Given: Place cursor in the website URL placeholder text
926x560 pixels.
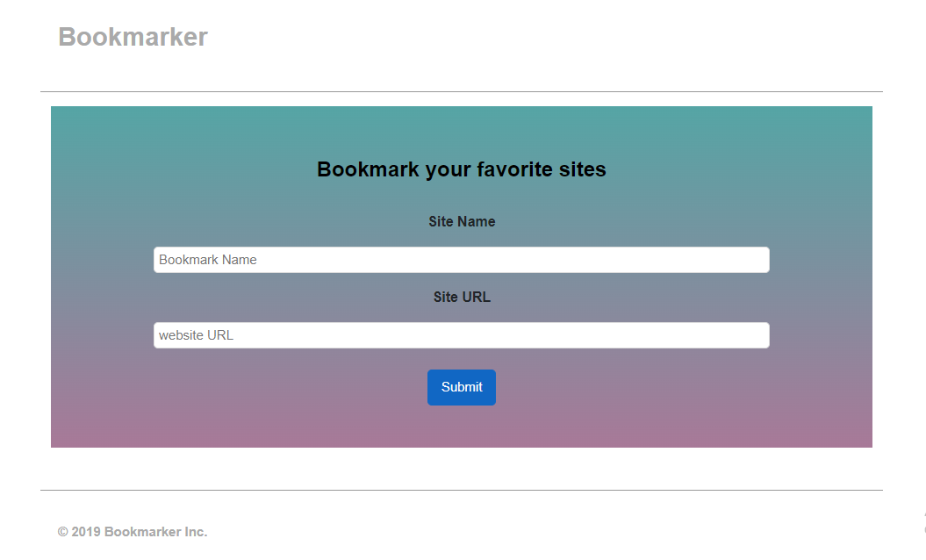Looking at the screenshot, I should (x=195, y=334).
